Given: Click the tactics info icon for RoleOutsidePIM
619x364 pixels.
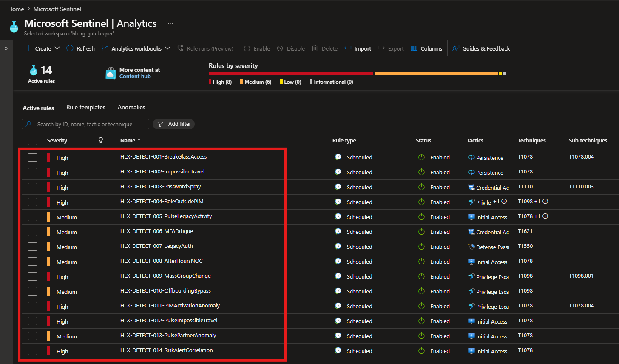Looking at the screenshot, I should (504, 201).
